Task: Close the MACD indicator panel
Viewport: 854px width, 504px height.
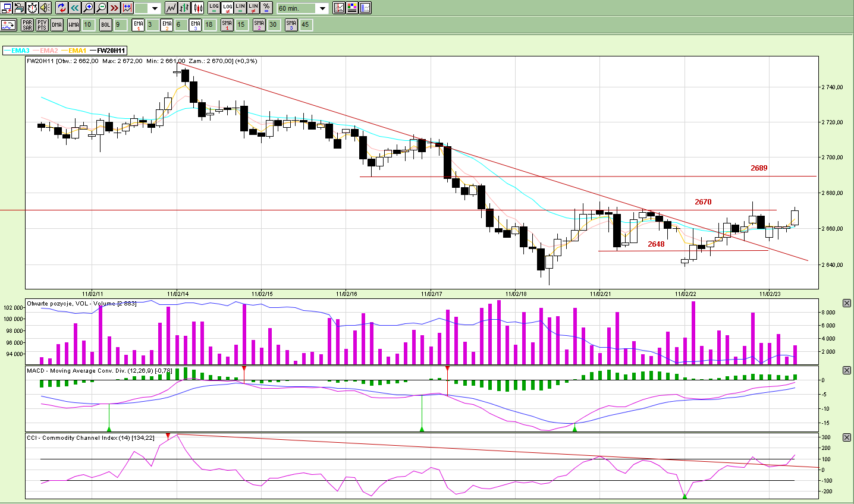Action: point(847,370)
